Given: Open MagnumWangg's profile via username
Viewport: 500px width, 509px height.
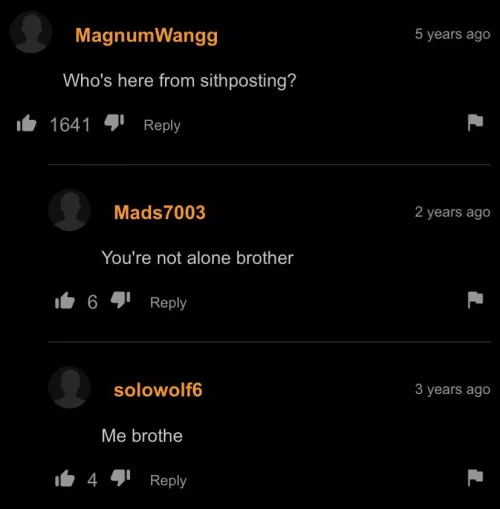Looking at the screenshot, I should (146, 36).
